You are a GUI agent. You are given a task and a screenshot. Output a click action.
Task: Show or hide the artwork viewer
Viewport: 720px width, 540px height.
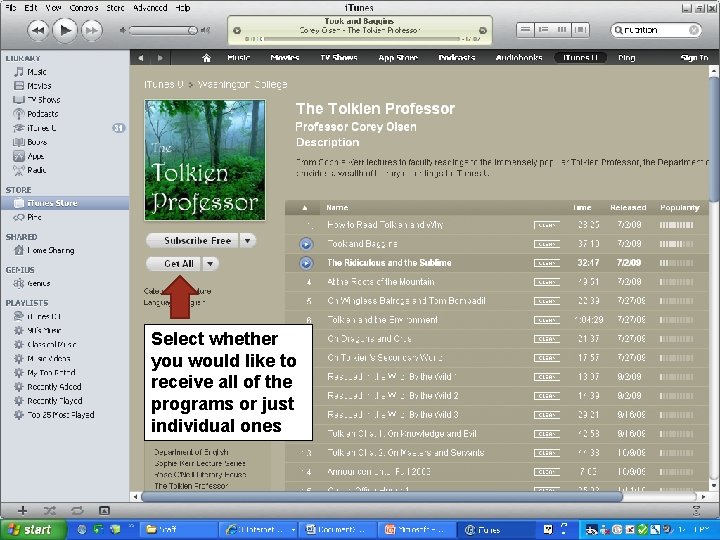pyautogui.click(x=104, y=511)
